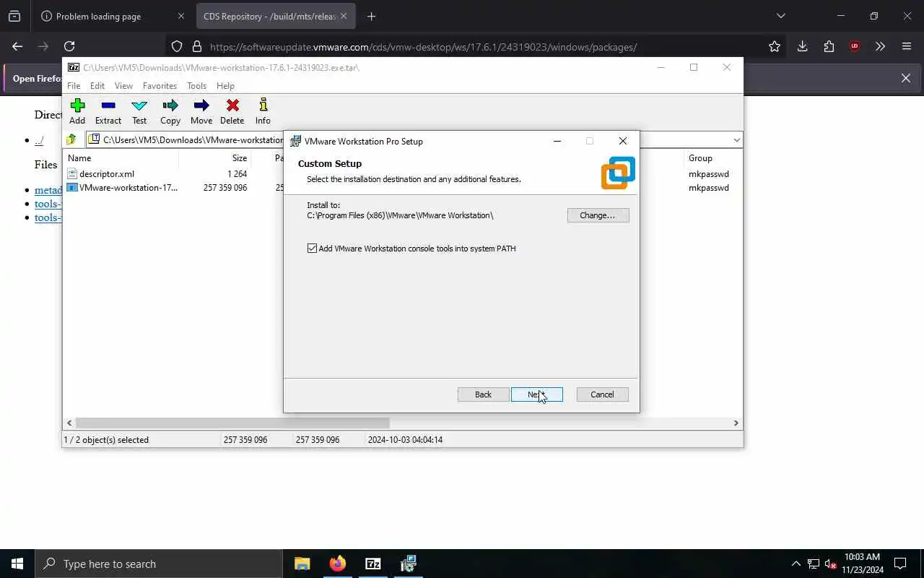The image size is (924, 578).
Task: Open the File menu in 7-Zip
Action: (x=74, y=85)
